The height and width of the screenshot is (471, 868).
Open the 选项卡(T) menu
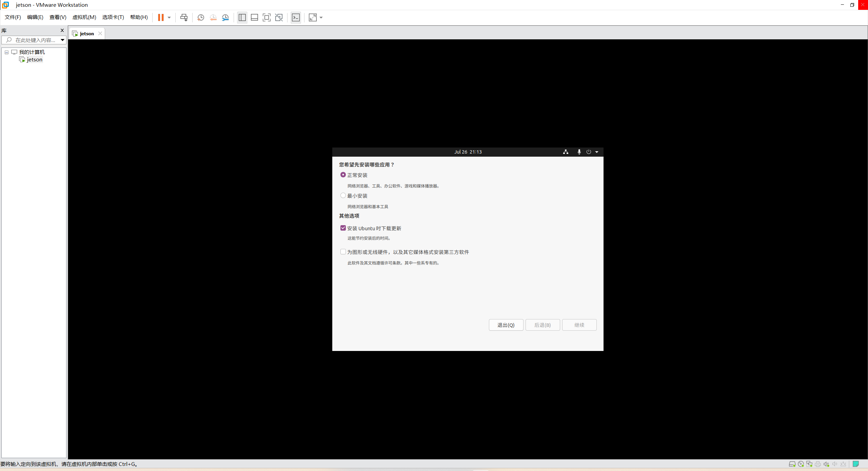(113, 17)
